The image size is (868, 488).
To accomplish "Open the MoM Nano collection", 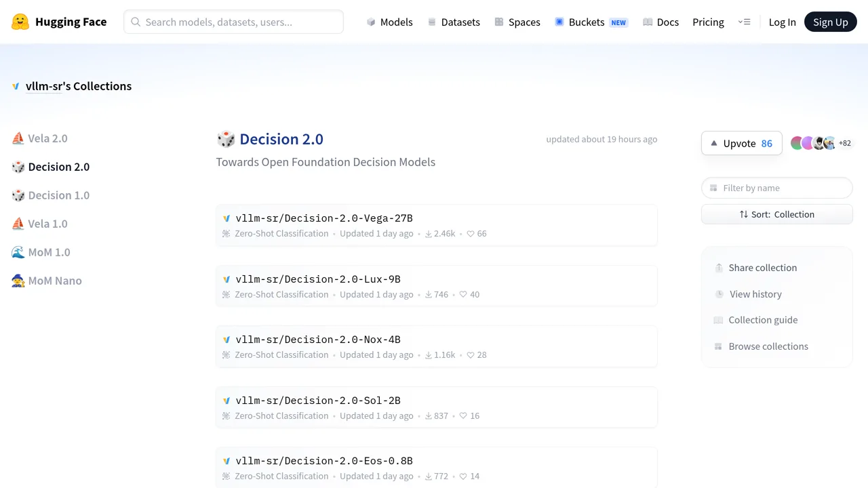I will (47, 281).
